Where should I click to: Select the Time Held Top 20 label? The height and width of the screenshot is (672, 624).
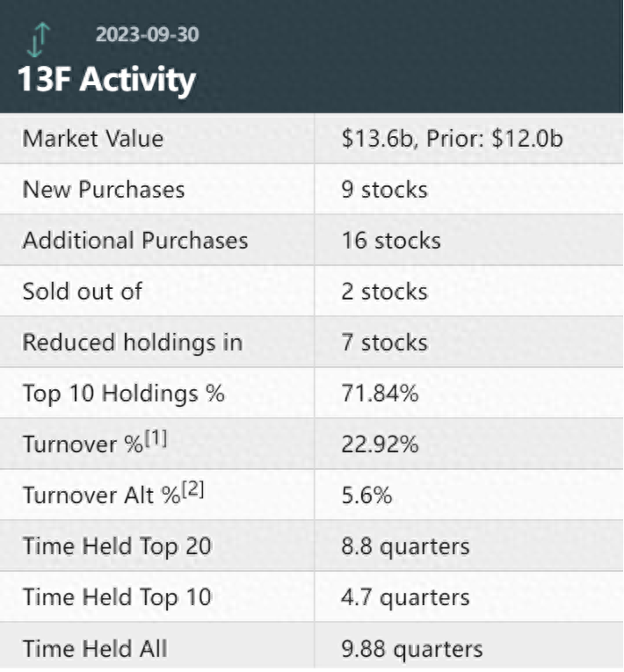click(117, 546)
